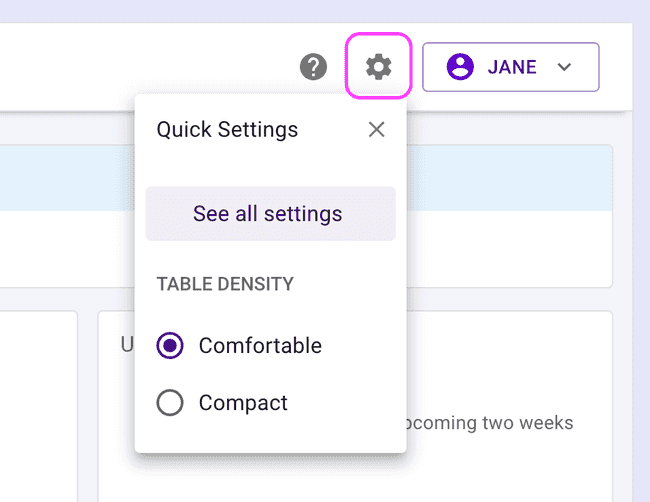Select the Compact radio circle

pos(170,403)
